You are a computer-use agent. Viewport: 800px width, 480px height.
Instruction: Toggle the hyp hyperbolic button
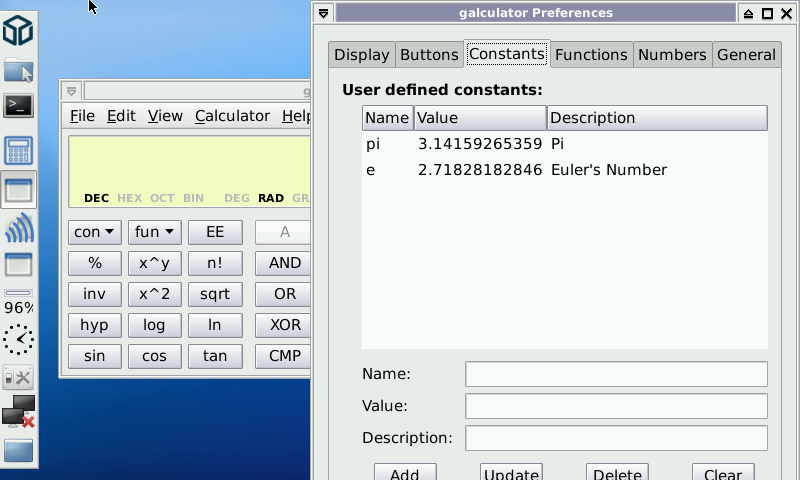[x=94, y=325]
